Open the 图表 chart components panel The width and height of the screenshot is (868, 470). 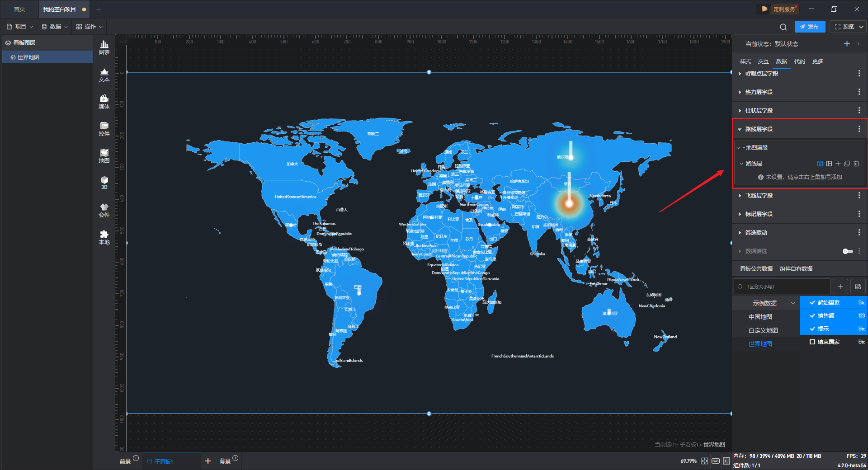(x=104, y=47)
